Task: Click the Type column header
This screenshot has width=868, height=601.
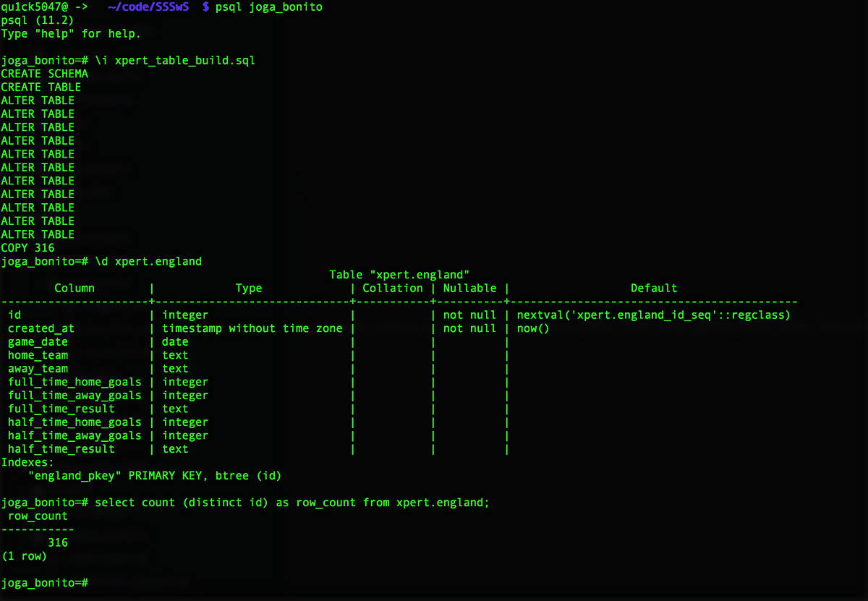Action: click(249, 288)
